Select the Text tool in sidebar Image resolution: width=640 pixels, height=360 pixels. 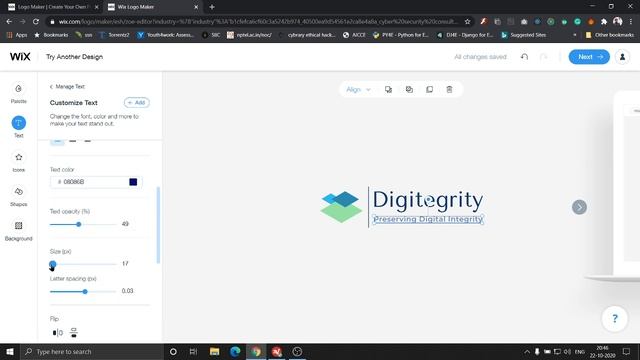pos(18,127)
